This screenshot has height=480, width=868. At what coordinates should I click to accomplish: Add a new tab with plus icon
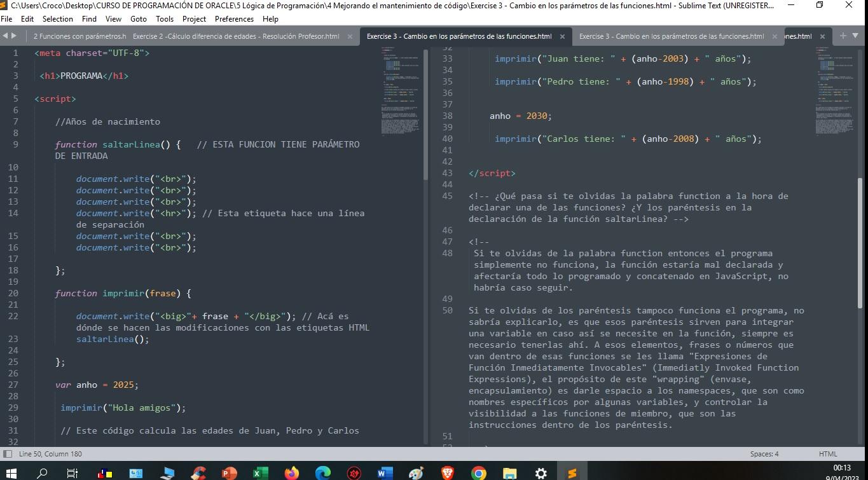(x=843, y=36)
